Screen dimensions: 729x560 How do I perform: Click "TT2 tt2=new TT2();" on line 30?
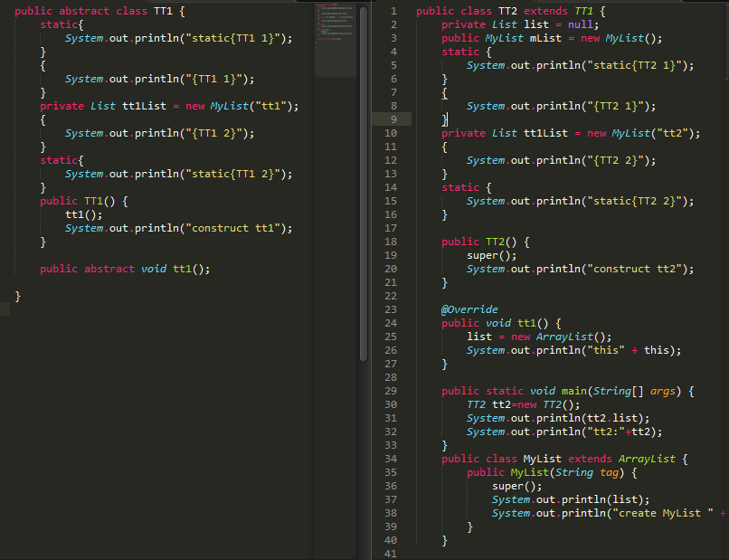(524, 404)
